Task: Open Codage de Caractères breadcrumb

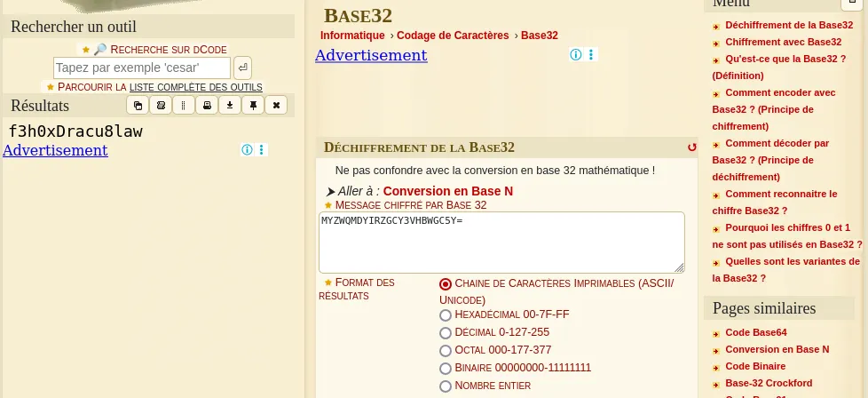Action: click(453, 36)
